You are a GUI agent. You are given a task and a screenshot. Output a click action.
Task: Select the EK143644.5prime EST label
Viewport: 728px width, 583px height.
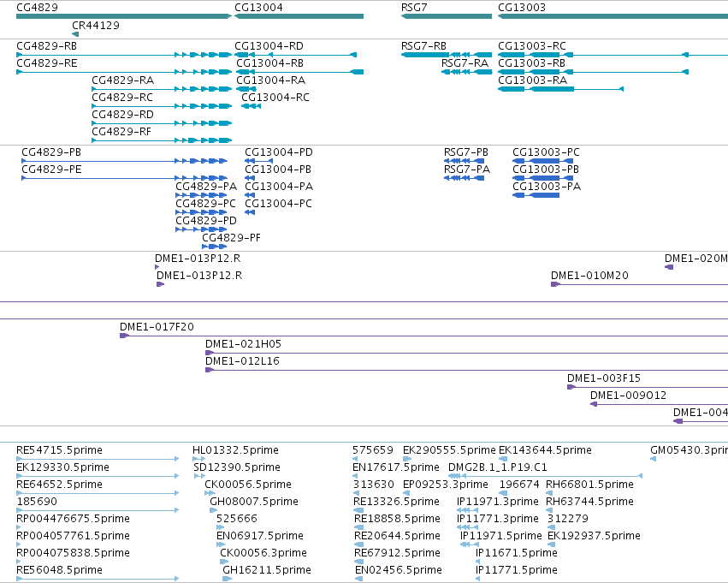click(545, 450)
